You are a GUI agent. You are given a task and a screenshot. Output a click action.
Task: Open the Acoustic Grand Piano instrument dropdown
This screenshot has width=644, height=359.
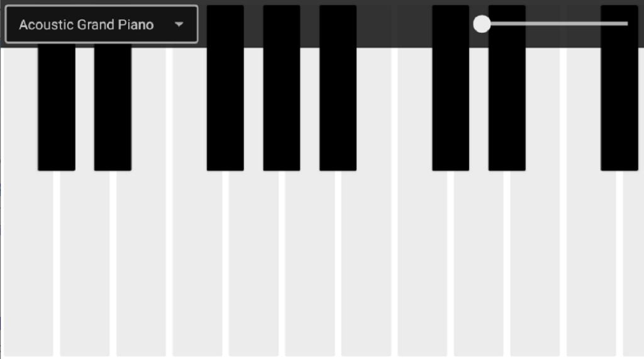101,25
